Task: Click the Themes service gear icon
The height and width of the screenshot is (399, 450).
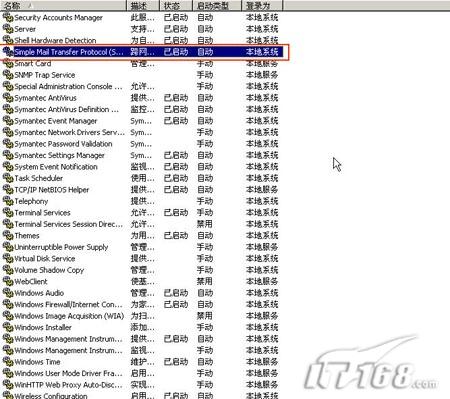Action: click(8, 235)
